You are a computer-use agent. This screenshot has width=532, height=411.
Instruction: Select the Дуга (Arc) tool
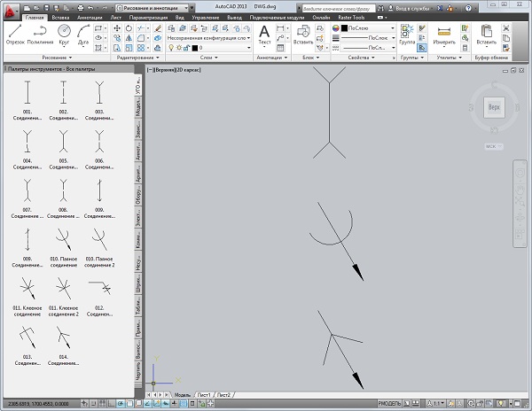click(85, 34)
